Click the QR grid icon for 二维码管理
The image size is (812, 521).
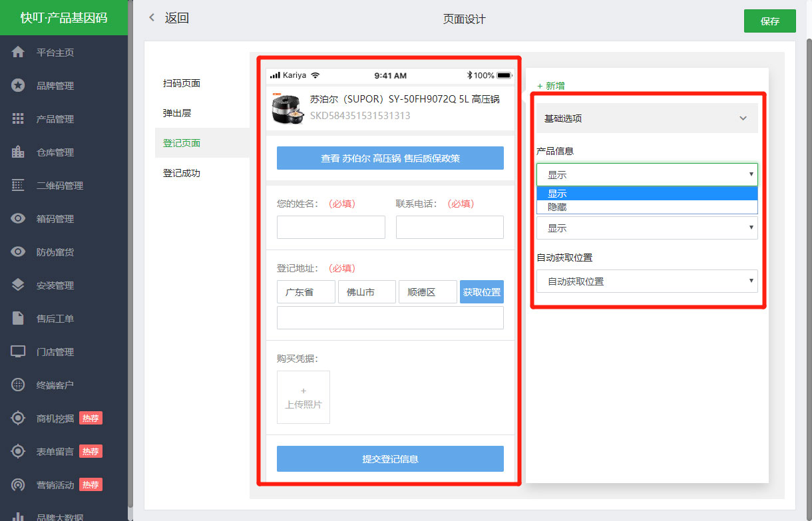point(19,185)
